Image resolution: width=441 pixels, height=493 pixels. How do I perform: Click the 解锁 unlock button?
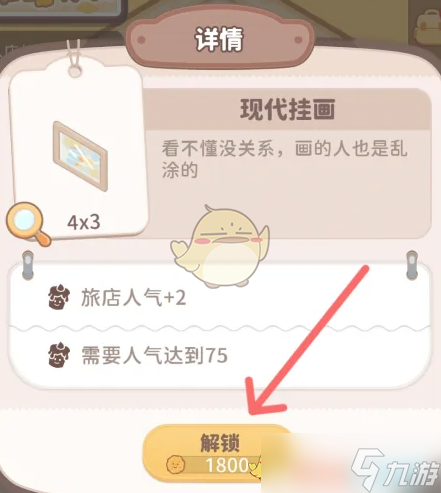coord(218,453)
